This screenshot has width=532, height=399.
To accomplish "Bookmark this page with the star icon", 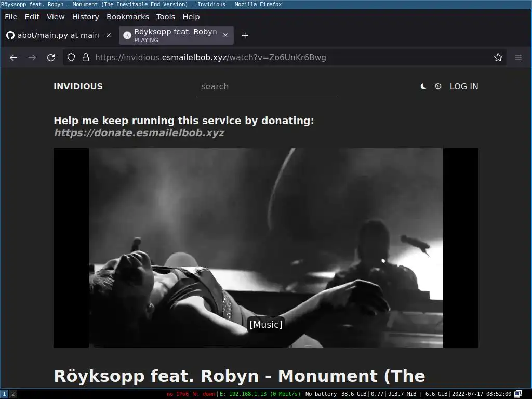I will [498, 57].
